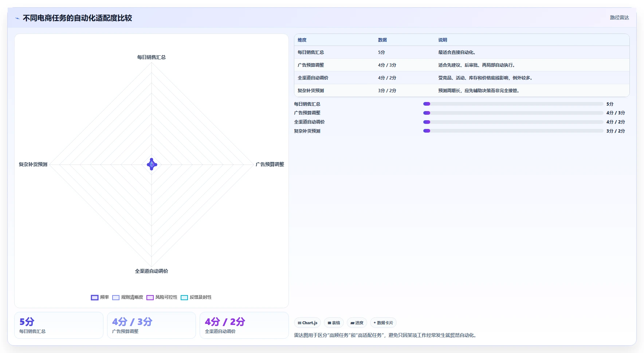Click the 每日销售汇总 progress bar

point(513,104)
